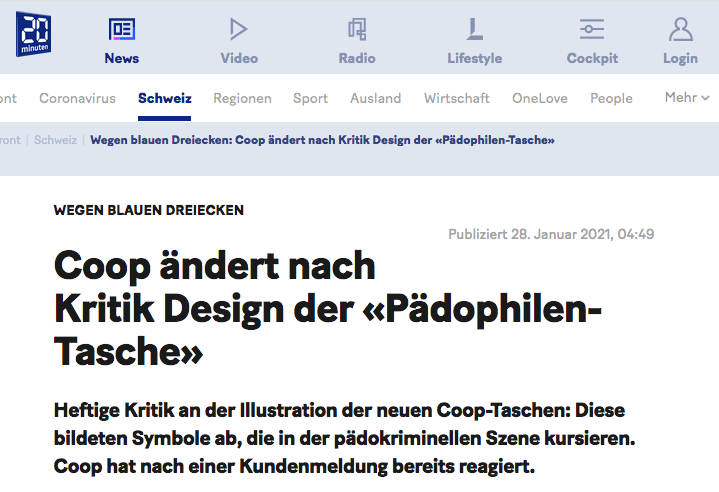Screen dimensions: 719x492
Task: Open the People category
Action: [611, 98]
